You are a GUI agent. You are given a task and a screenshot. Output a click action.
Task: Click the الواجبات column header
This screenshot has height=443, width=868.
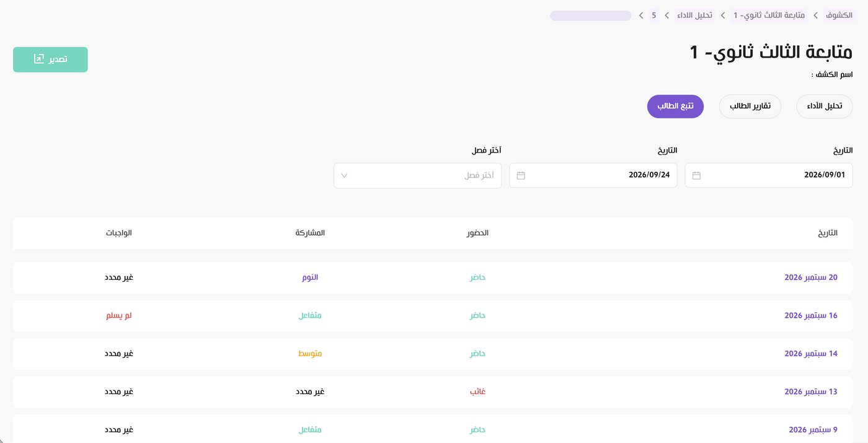[118, 233]
